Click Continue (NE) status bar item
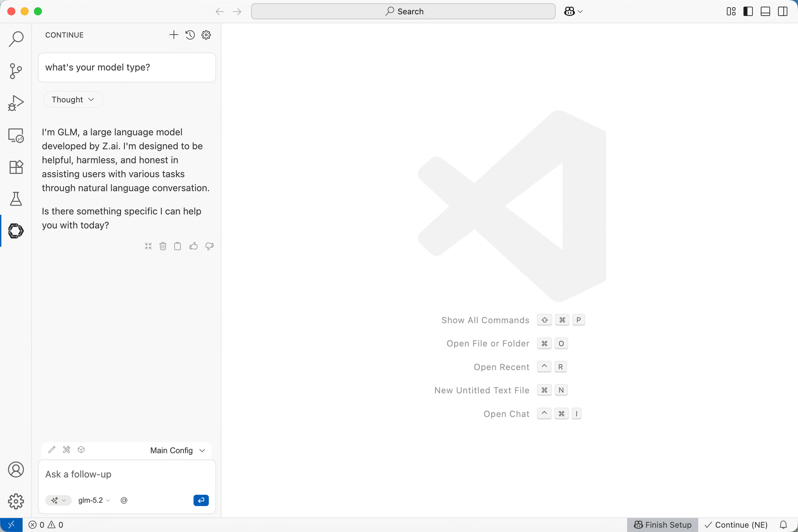Image resolution: width=798 pixels, height=532 pixels. (x=736, y=525)
